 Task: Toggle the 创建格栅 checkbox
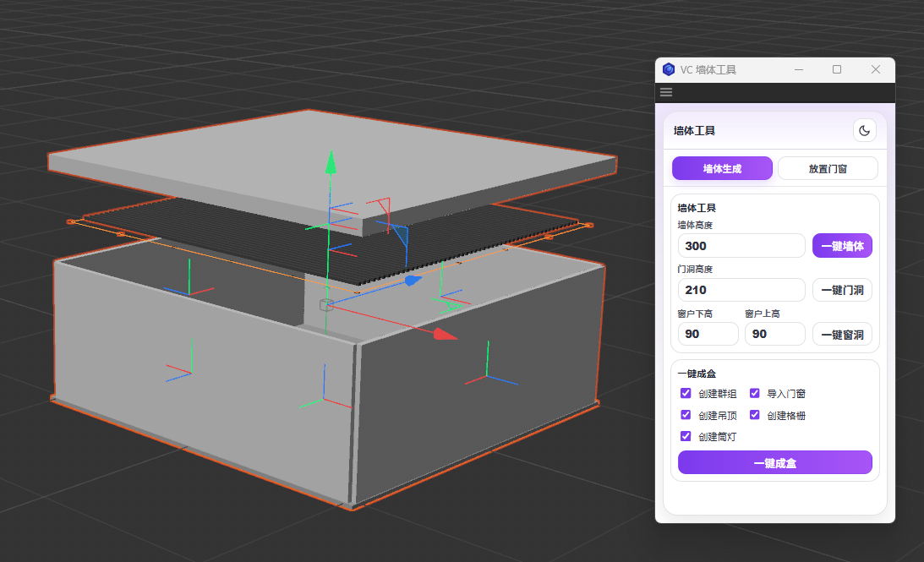point(755,415)
